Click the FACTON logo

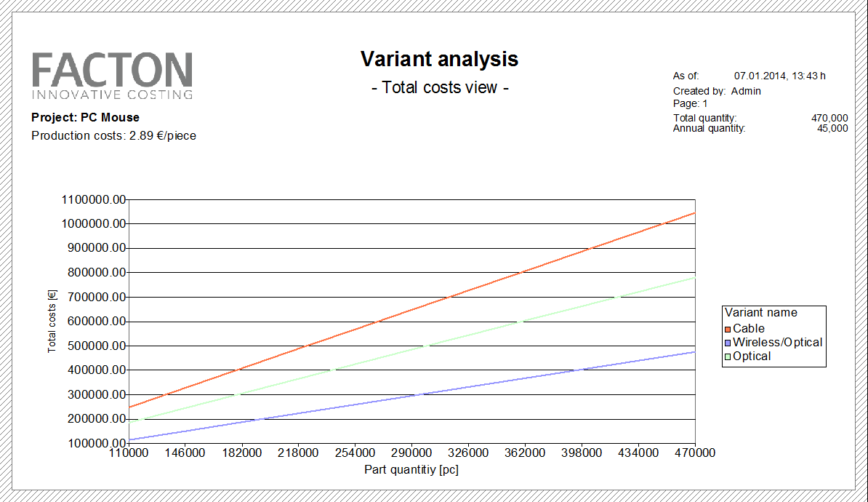112,75
